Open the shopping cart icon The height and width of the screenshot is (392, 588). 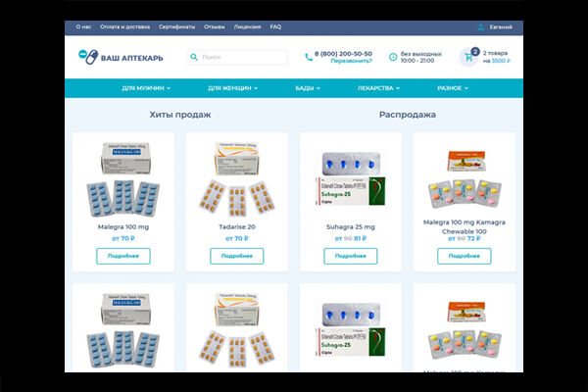coord(468,58)
